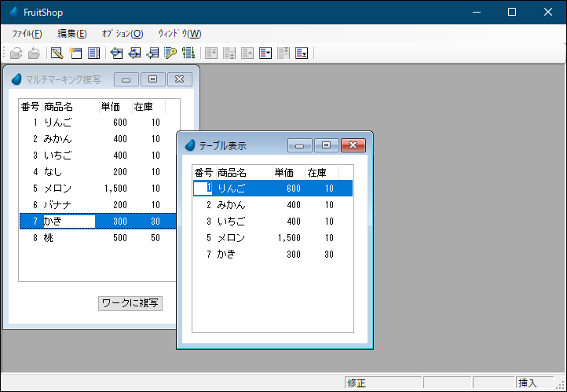Click the pencil edit icon in toolbar
This screenshot has height=392, width=567.
point(56,53)
